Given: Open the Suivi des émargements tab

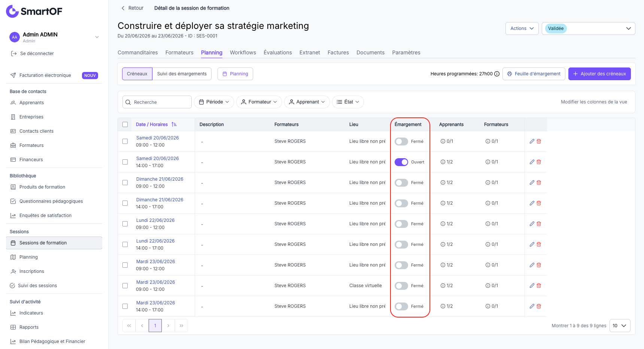Looking at the screenshot, I should 182,74.
